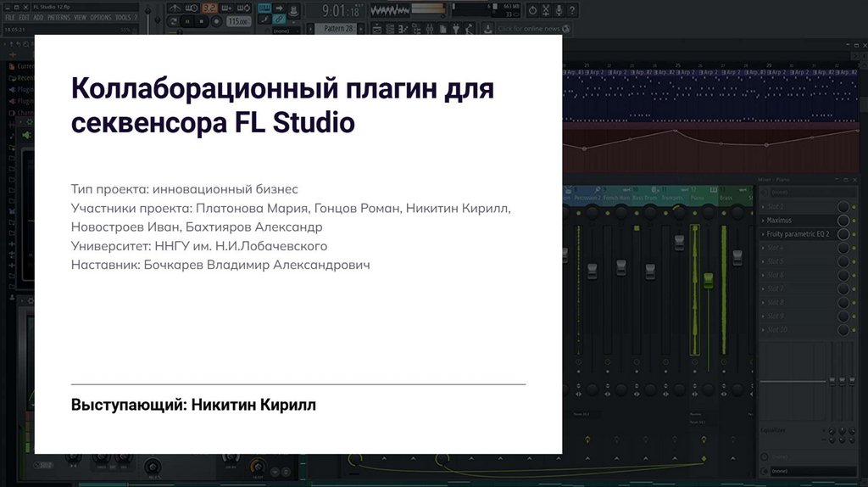The width and height of the screenshot is (868, 487).
Task: Click the Trumpets mixer track volume fader
Action: pyautogui.click(x=679, y=243)
